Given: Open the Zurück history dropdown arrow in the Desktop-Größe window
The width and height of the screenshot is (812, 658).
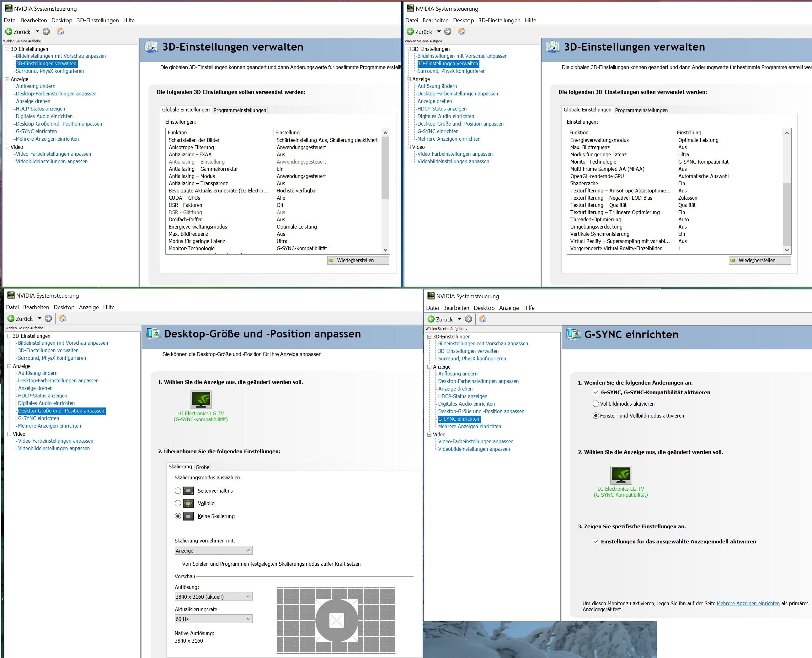Looking at the screenshot, I should coord(40,318).
